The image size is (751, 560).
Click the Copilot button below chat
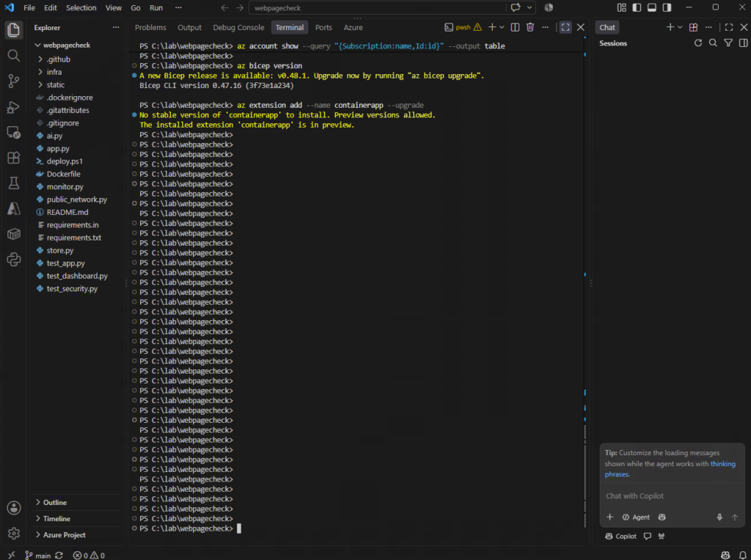pos(620,536)
